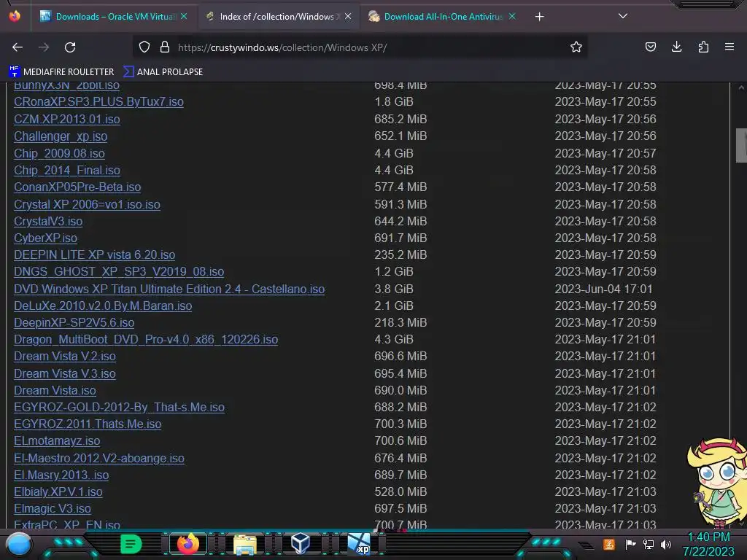Screen dimensions: 747x560
Task: Open the network tray icon
Action: [x=648, y=544]
